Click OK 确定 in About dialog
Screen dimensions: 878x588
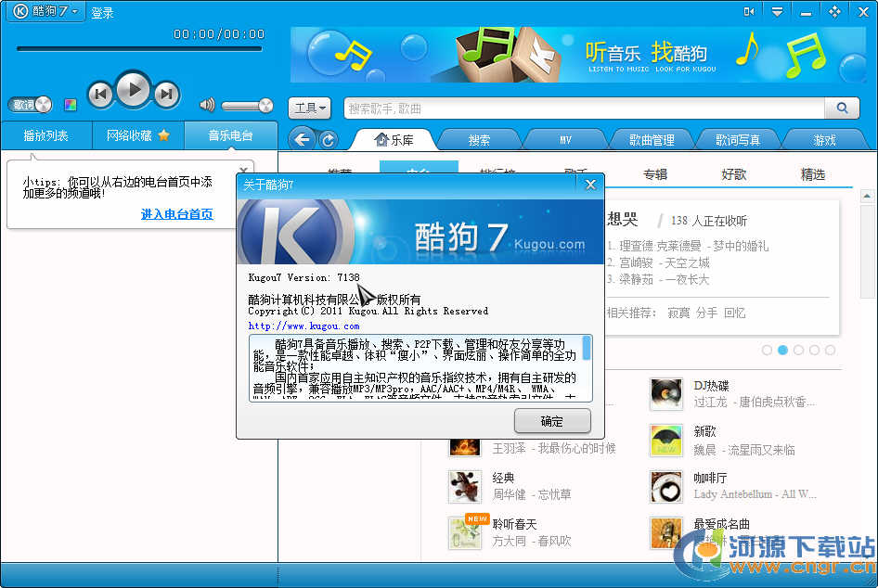tap(552, 421)
